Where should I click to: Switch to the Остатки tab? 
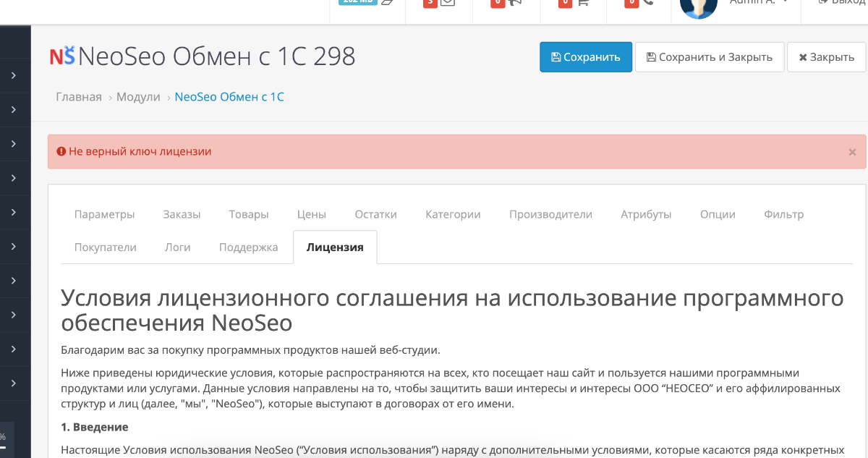point(376,214)
